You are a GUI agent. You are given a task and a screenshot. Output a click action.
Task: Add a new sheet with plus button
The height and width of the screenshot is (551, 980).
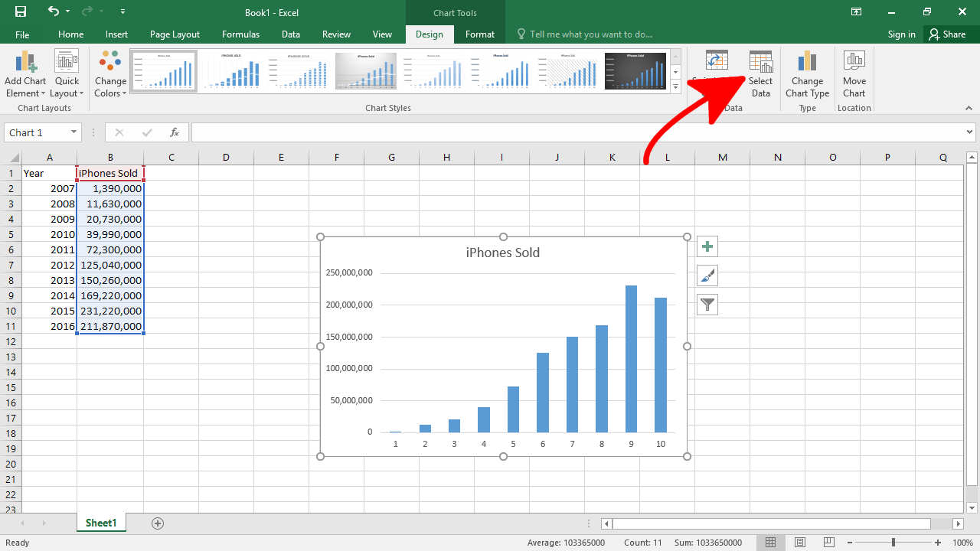158,523
